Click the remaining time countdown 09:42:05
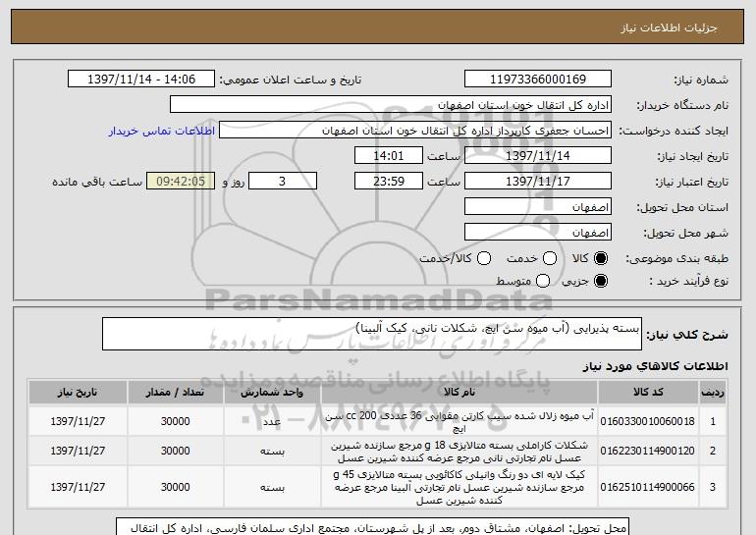 pyautogui.click(x=181, y=182)
